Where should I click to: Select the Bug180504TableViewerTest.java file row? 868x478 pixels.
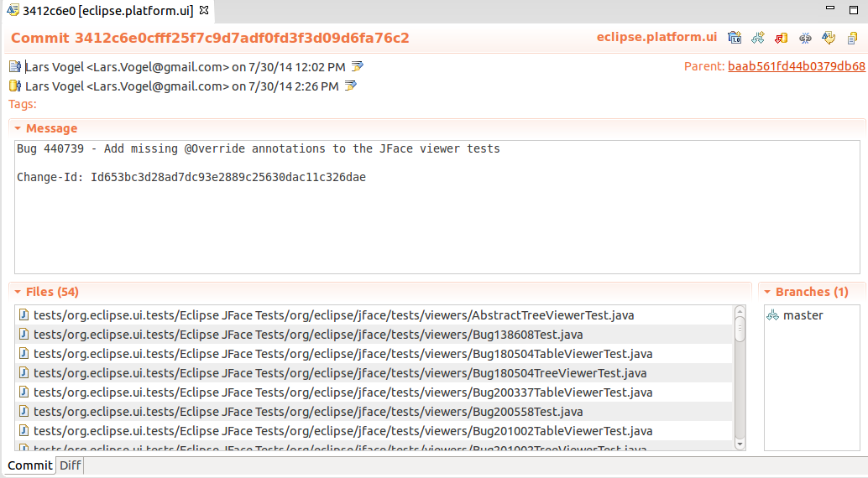[374, 354]
